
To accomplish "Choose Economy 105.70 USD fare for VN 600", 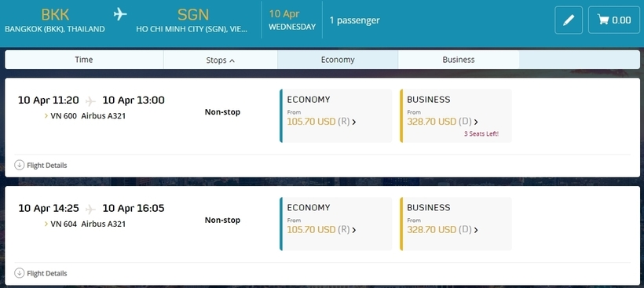I will point(335,115).
